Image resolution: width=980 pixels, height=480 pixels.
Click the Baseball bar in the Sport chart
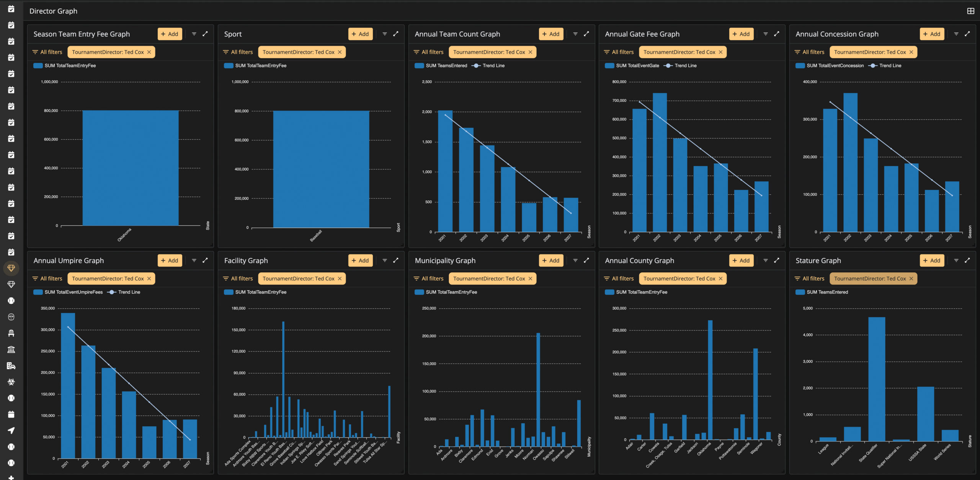pyautogui.click(x=321, y=169)
